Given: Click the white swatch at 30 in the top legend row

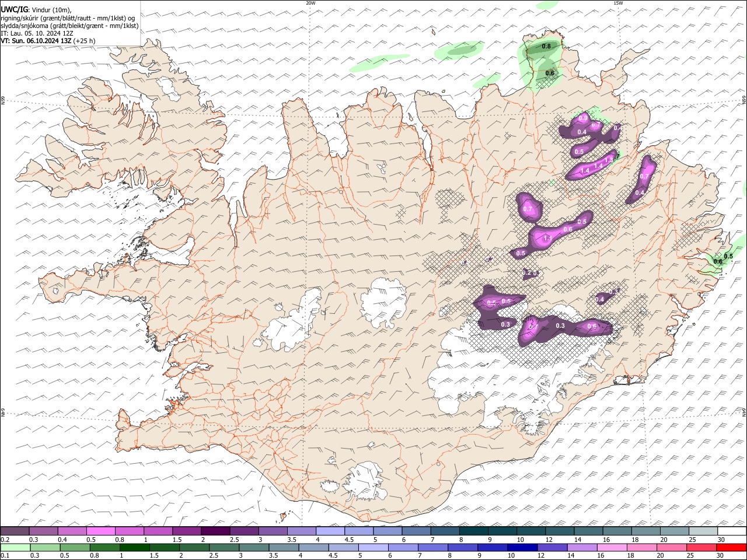Looking at the screenshot, I should (732, 531).
